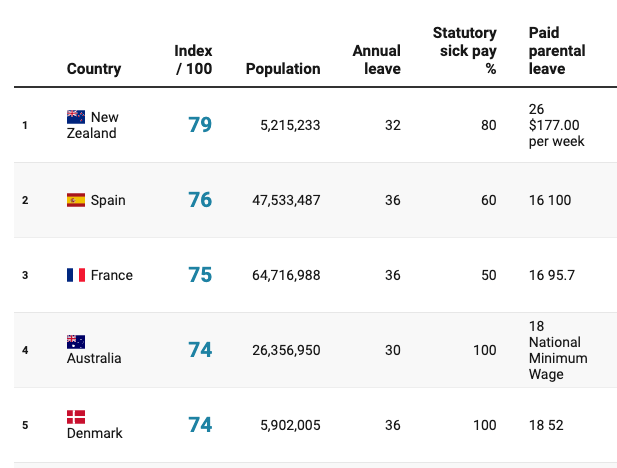Sort by Statutory sick pay % header

pyautogui.click(x=465, y=51)
